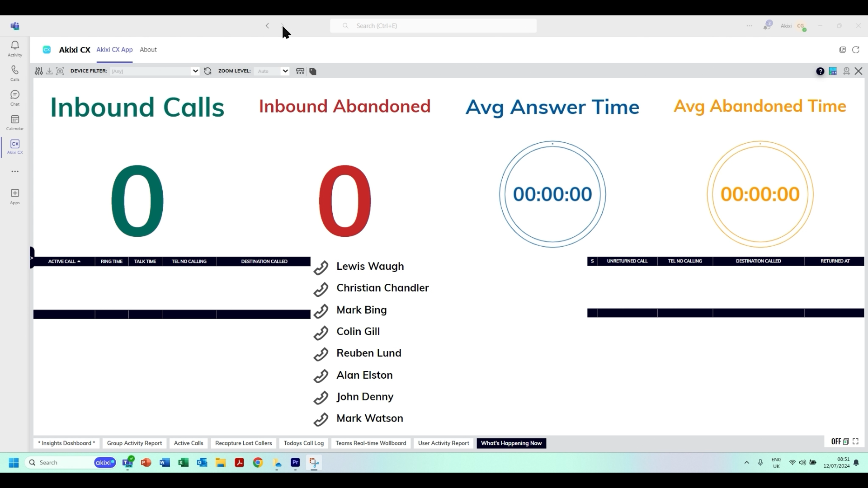Open the Akixi CX icon in Teams sidebar

point(15,146)
